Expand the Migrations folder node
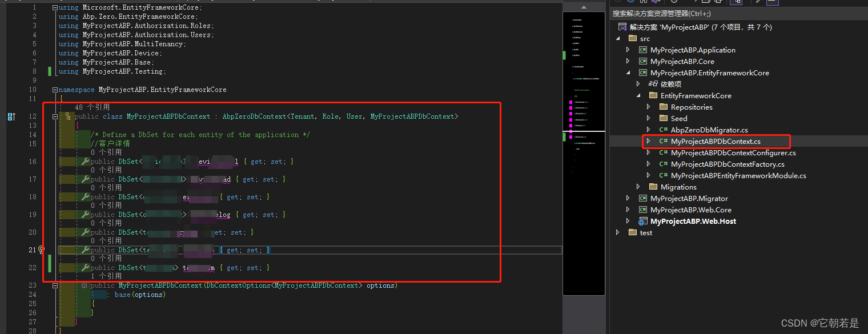This screenshot has width=868, height=334. [x=638, y=187]
